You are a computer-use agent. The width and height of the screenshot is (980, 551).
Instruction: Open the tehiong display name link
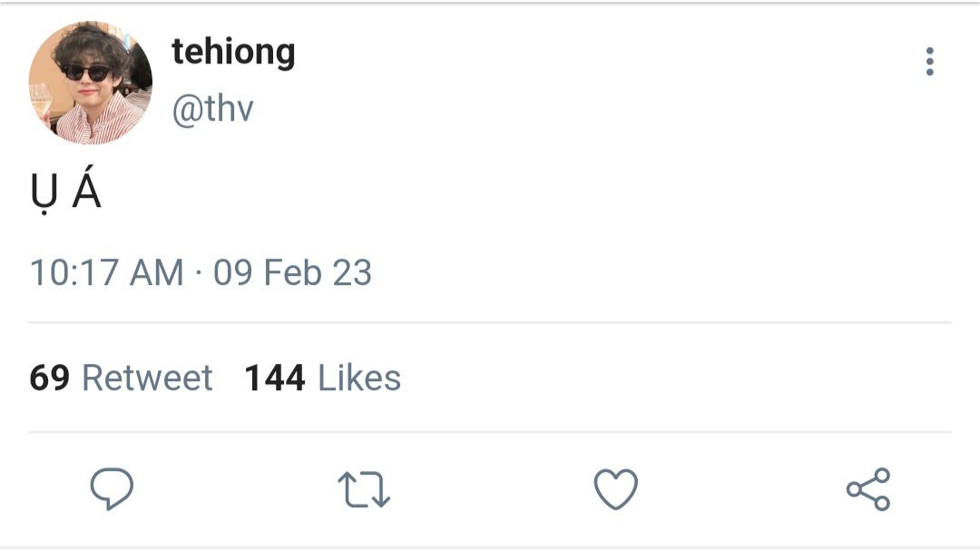[x=233, y=53]
